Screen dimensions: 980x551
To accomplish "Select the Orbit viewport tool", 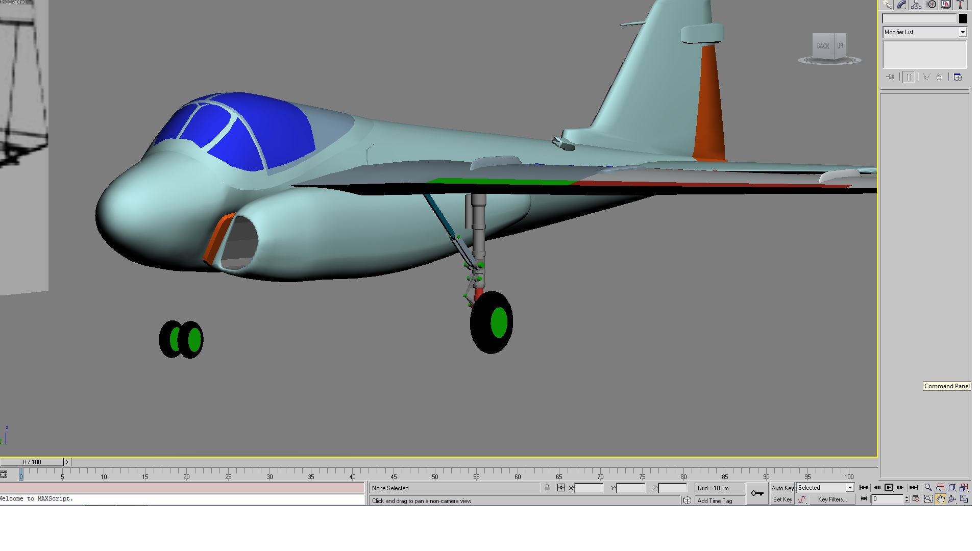I will tap(952, 499).
